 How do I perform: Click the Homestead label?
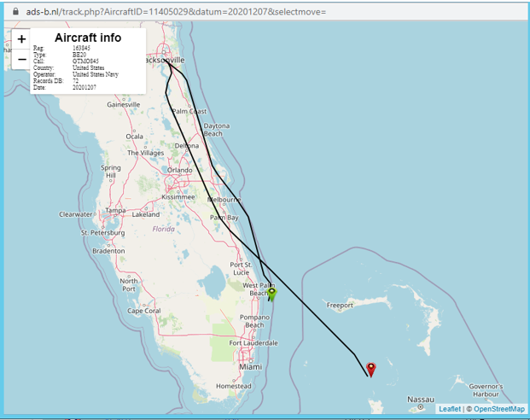click(234, 386)
